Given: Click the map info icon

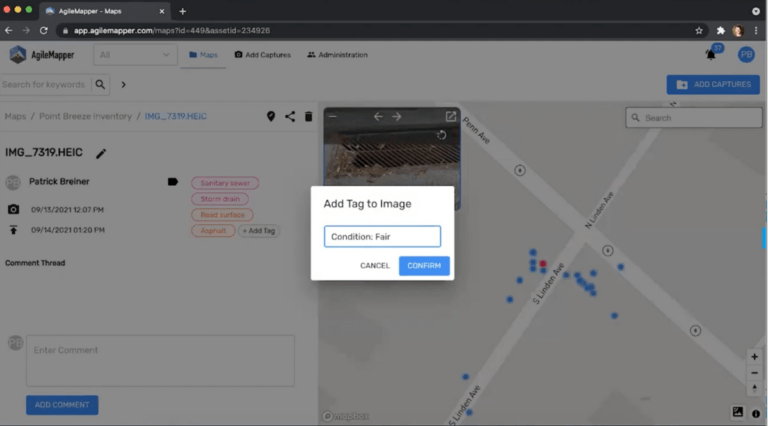Looking at the screenshot, I should click(756, 414).
